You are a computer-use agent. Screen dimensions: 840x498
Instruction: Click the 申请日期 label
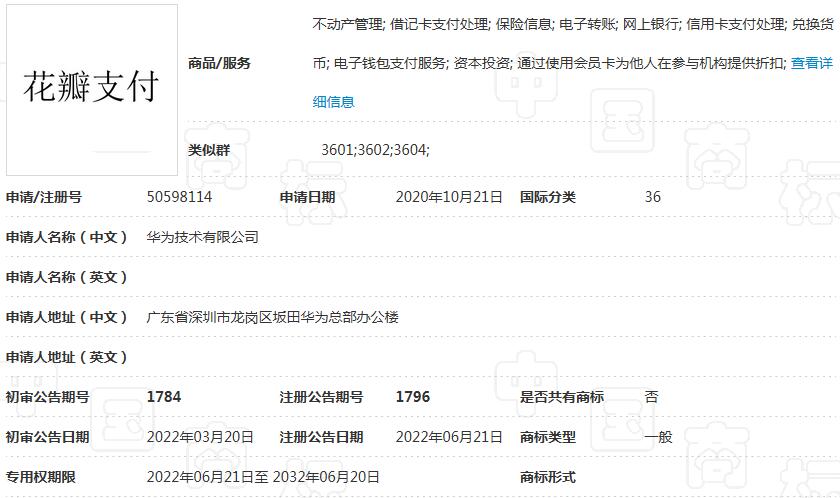pyautogui.click(x=308, y=197)
